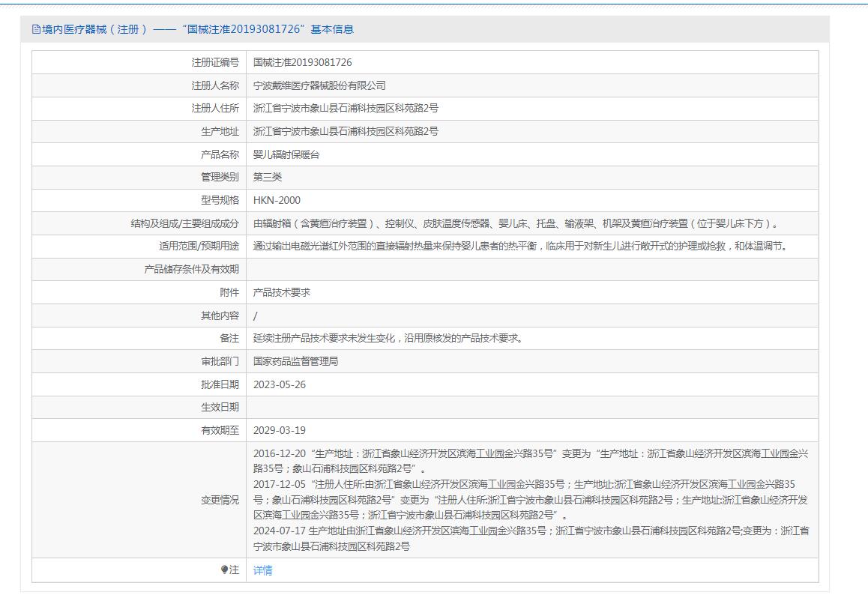Select the 型号规格 label
Viewport: 868px width, 604px height.
pos(220,200)
